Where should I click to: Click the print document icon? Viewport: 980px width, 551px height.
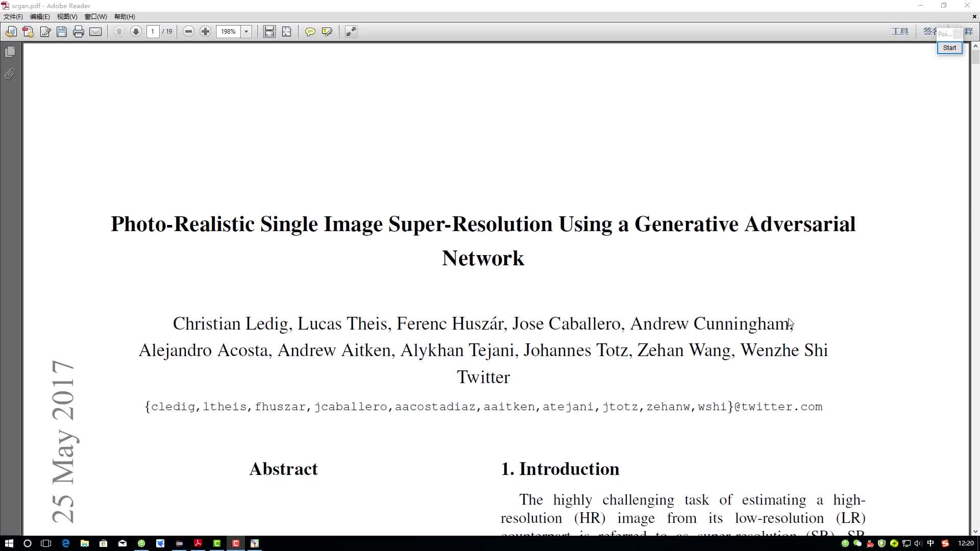click(x=78, y=32)
